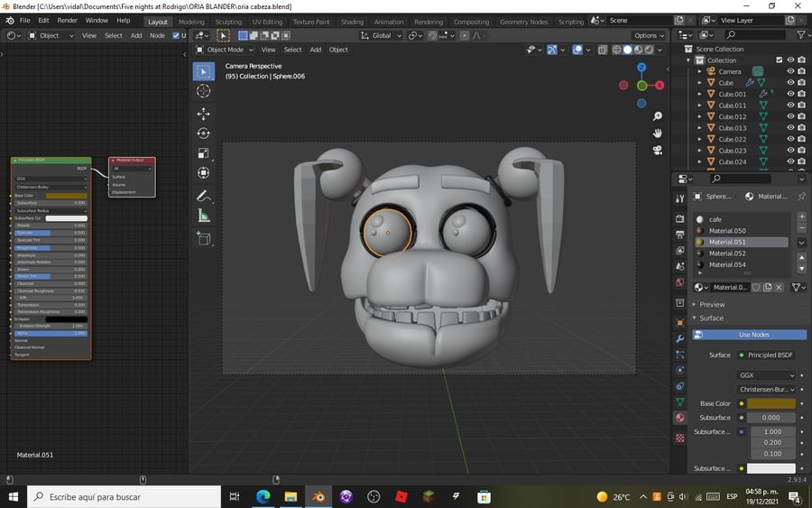
Task: Expand Cube.001 in the outliner tree
Action: tap(699, 94)
